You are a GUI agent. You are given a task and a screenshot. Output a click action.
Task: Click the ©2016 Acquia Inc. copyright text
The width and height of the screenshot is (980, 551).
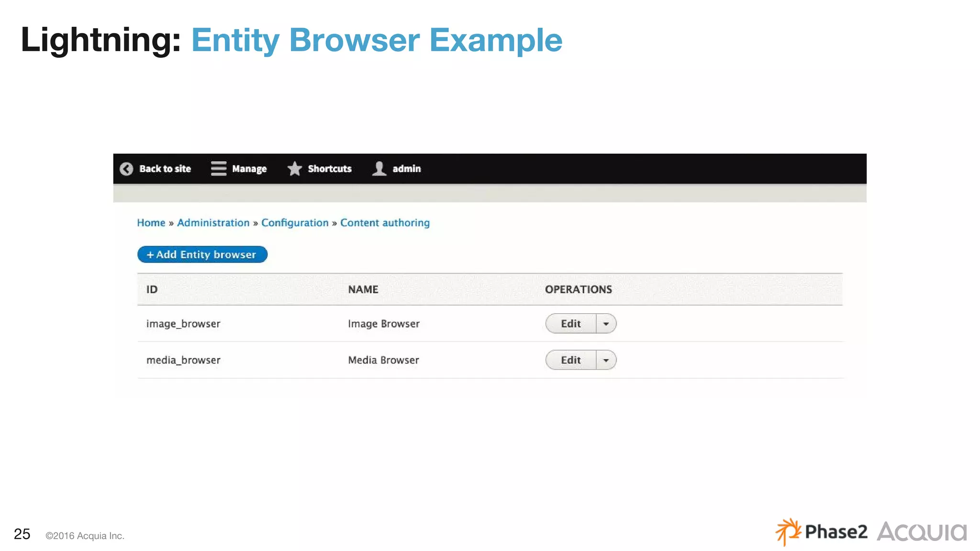click(x=85, y=536)
